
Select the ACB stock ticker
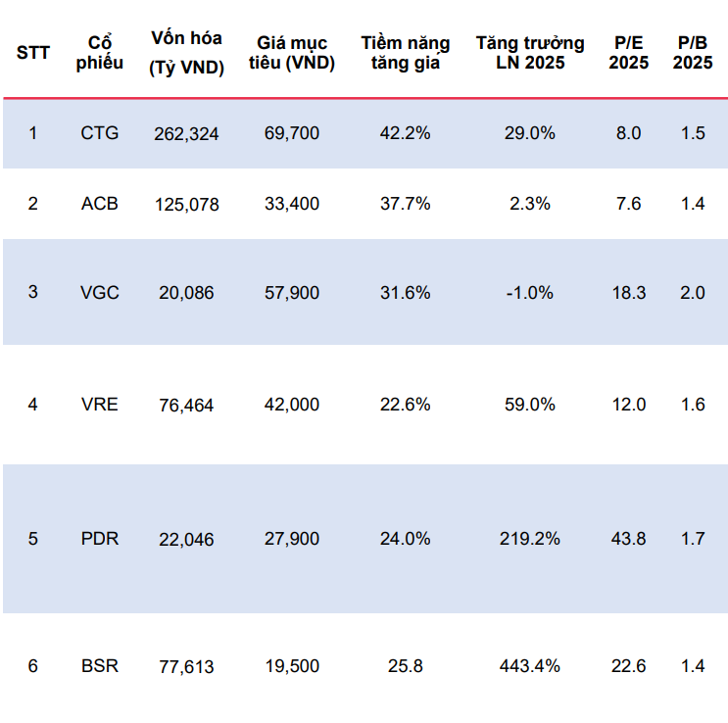(99, 204)
